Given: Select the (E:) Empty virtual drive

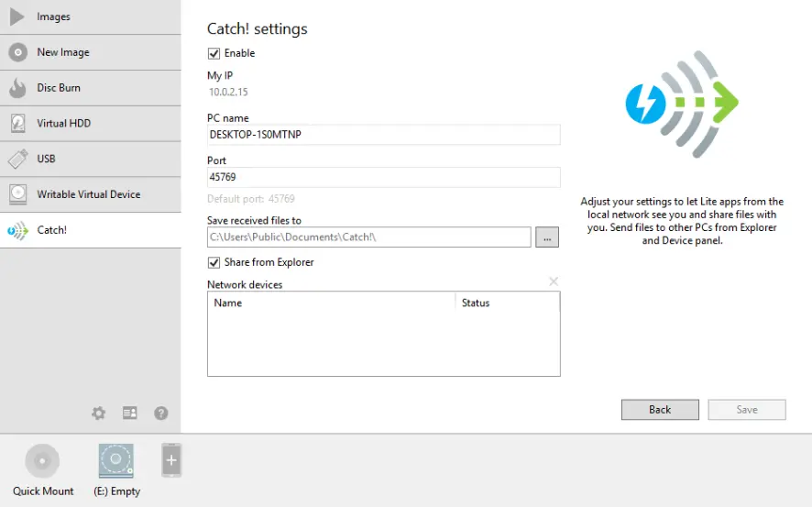Looking at the screenshot, I should (116, 461).
